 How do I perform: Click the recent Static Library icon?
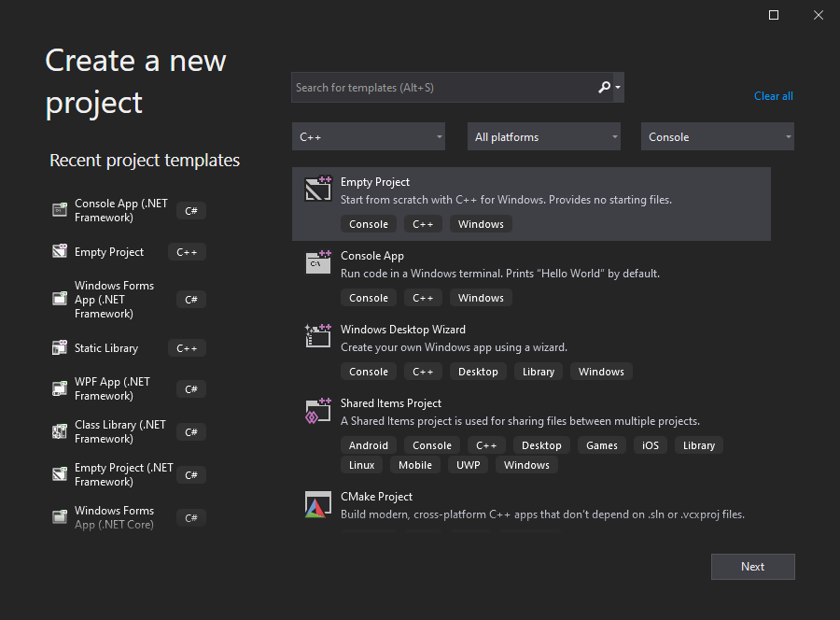[60, 347]
